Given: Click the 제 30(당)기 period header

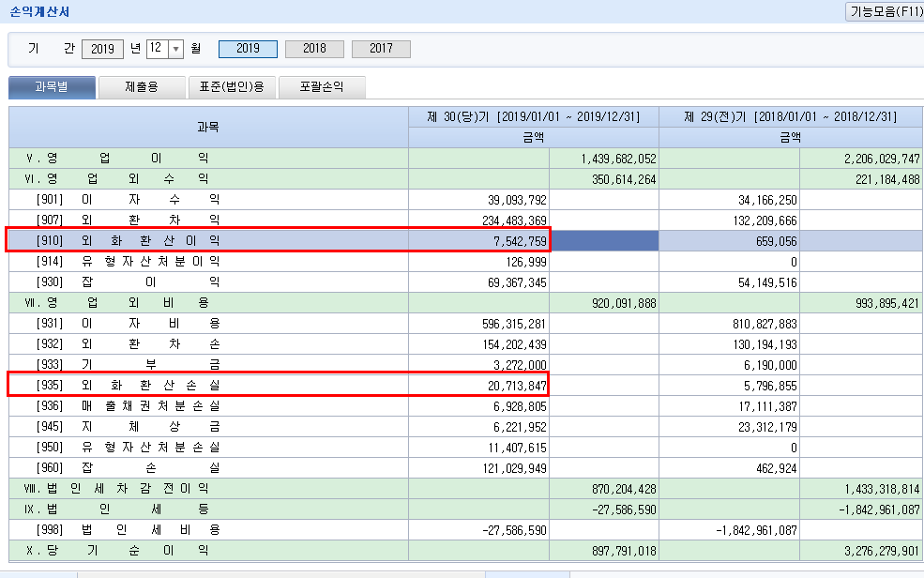Looking at the screenshot, I should pos(534,116).
